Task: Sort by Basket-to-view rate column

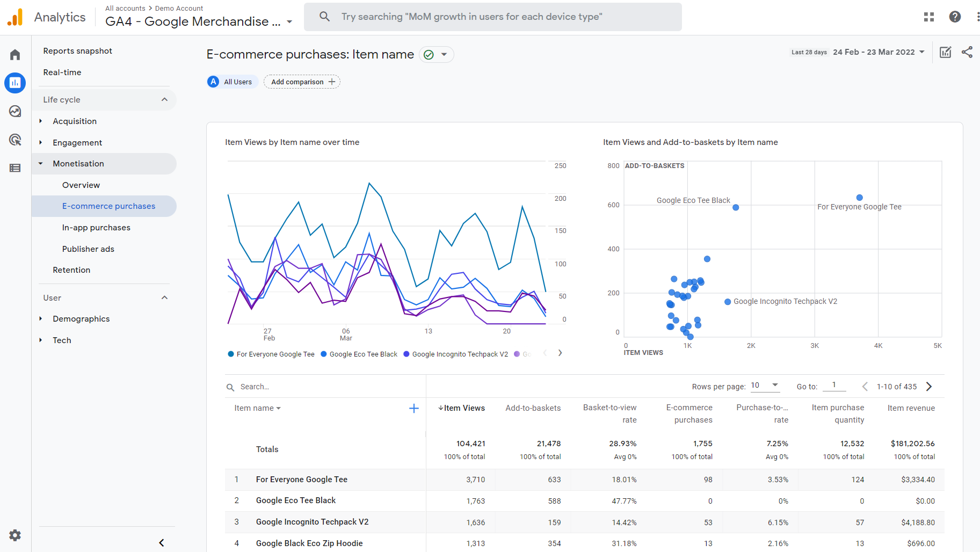Action: [609, 413]
